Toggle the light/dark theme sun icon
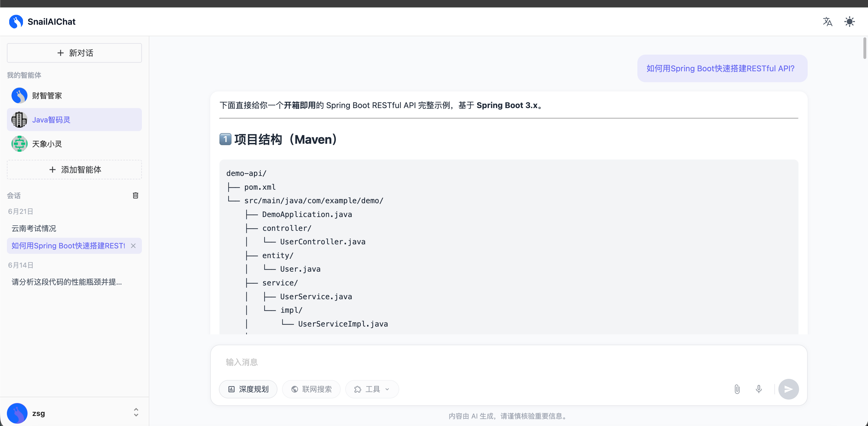Screen dimensions: 868x426 tap(849, 22)
